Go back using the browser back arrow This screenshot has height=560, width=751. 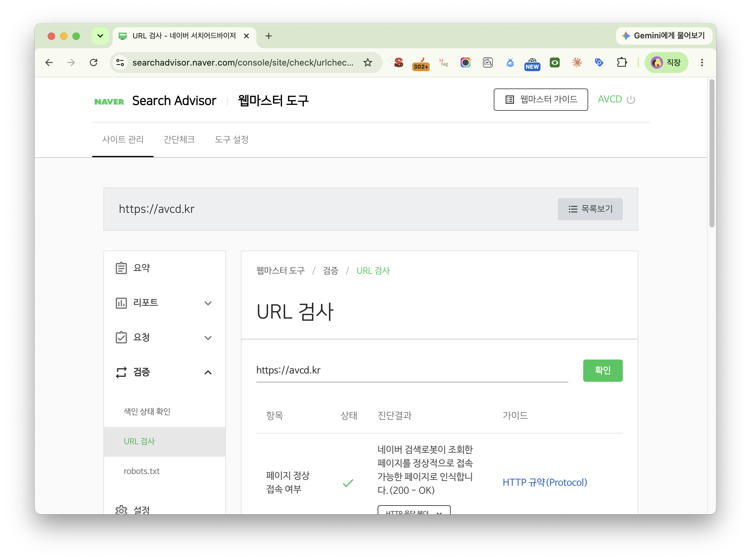49,62
